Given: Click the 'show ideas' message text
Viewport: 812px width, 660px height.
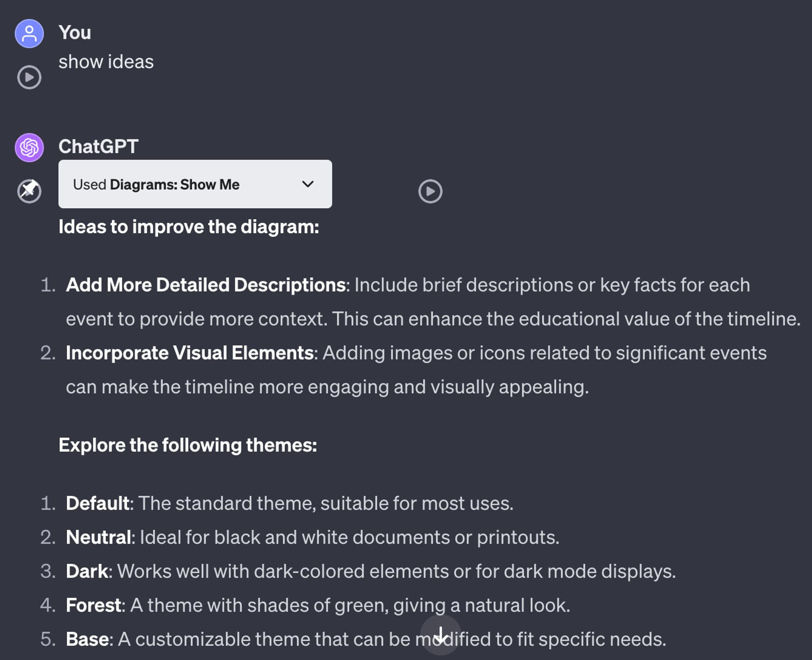Looking at the screenshot, I should (x=106, y=62).
